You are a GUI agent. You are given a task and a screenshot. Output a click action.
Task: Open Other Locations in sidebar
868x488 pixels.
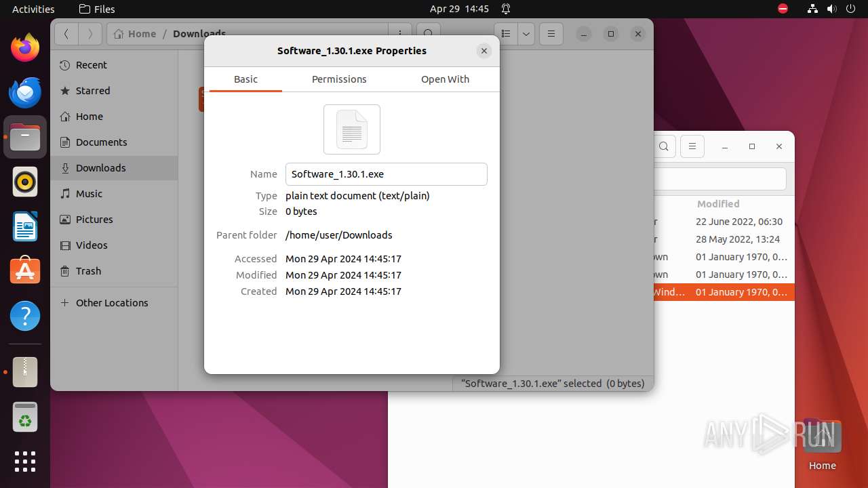[x=114, y=303]
